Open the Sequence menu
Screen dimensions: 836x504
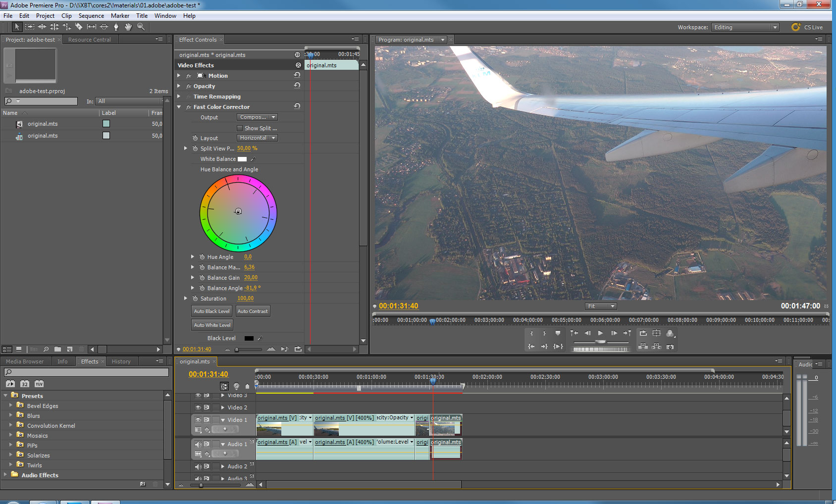91,16
